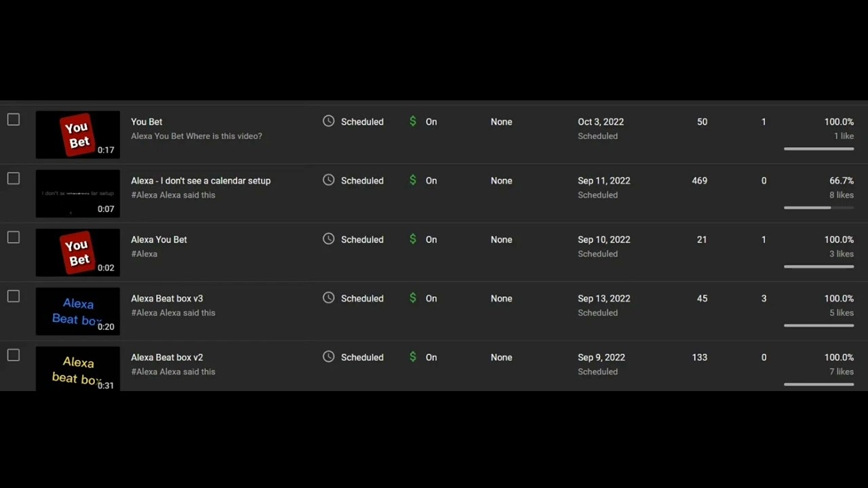Tick the checkbox for Alexa Beat box v3

(14, 296)
